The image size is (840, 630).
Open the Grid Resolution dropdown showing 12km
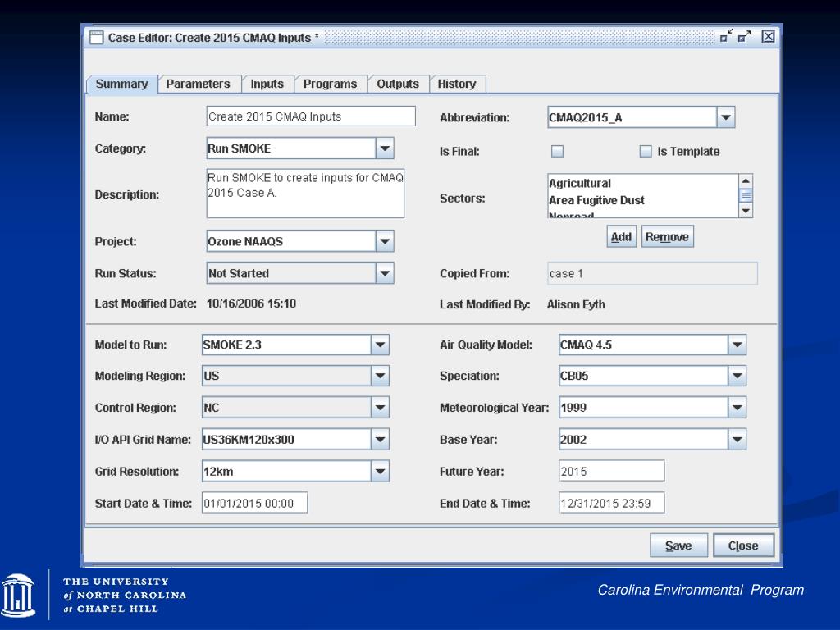(x=380, y=472)
